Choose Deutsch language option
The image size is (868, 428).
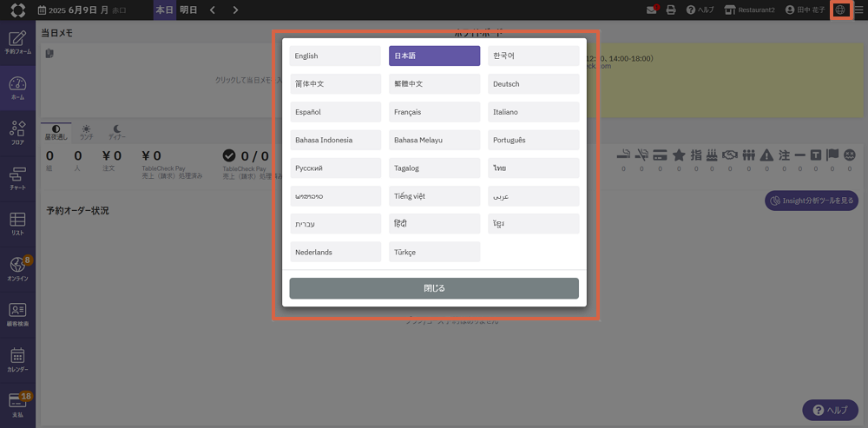534,84
